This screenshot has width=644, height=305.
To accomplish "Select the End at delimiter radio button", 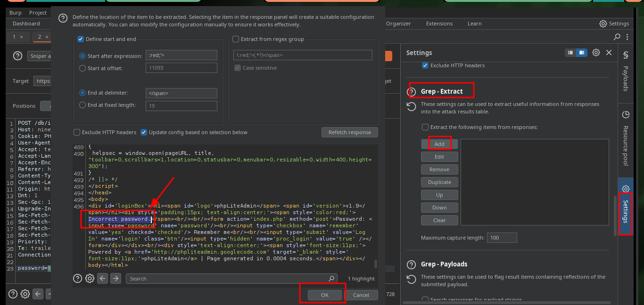I will (83, 93).
